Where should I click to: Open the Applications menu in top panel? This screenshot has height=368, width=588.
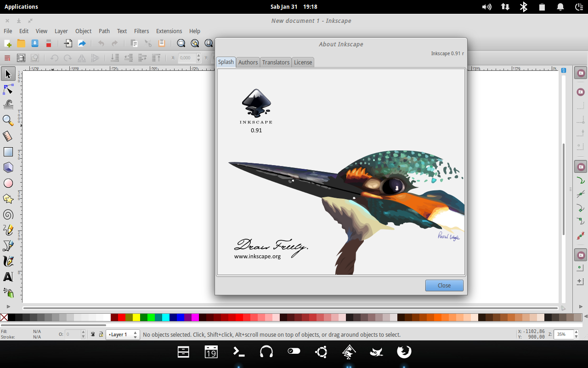click(21, 6)
